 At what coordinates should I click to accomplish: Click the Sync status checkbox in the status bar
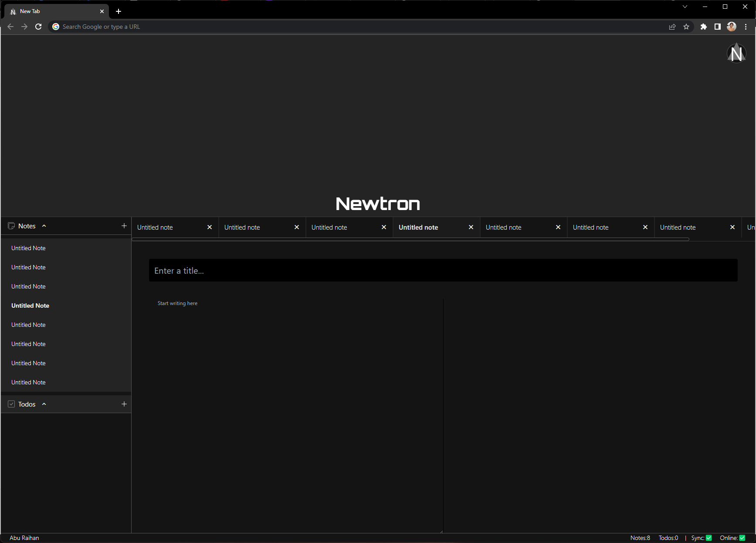709,538
